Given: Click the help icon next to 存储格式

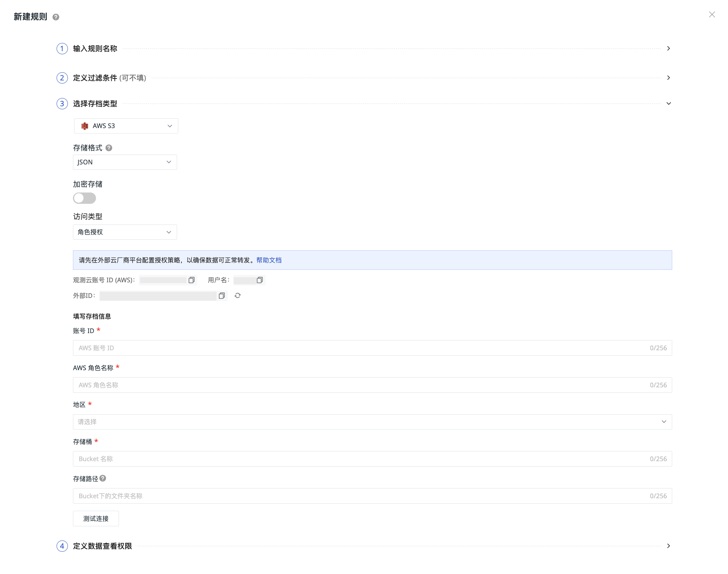Looking at the screenshot, I should (x=109, y=148).
